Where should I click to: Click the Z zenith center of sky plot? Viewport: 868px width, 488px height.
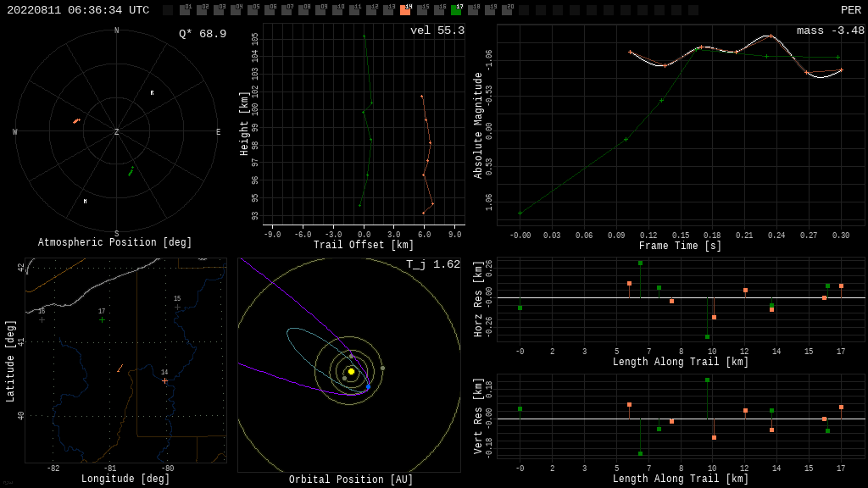[x=116, y=133]
